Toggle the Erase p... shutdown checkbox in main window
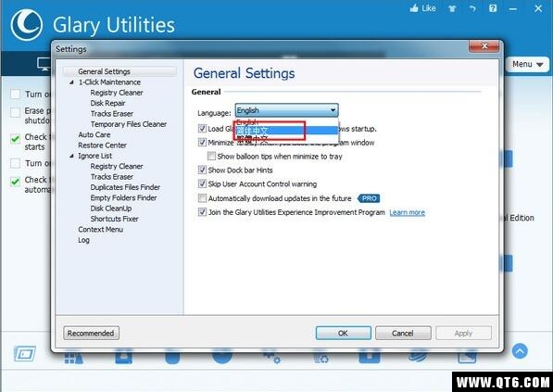Image resolution: width=553 pixels, height=392 pixels. (15, 112)
